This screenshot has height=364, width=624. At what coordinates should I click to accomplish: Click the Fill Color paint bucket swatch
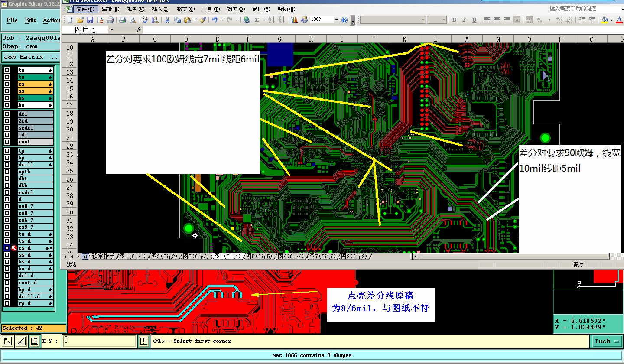604,20
